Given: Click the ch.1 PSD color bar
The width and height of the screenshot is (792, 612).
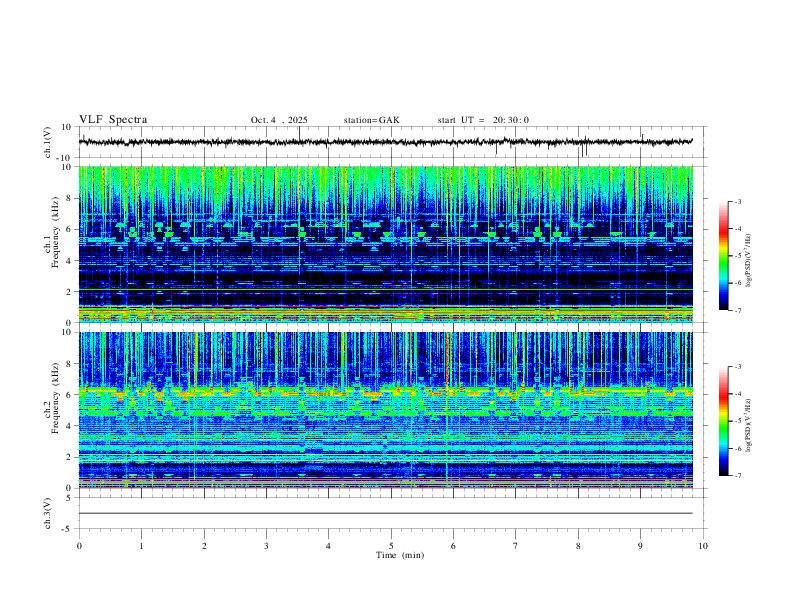Looking at the screenshot, I should click(x=724, y=256).
